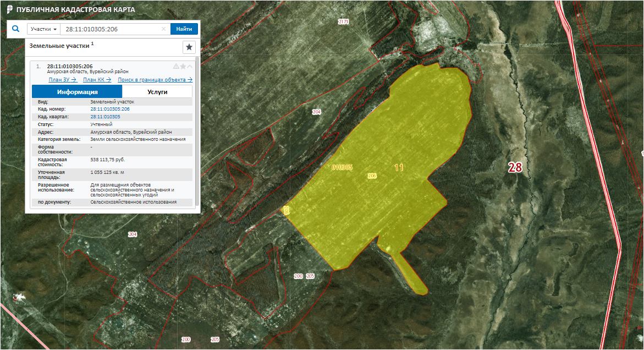Click the bold result title 28:11:010305:206
Screen dimensions: 644x350
tap(70, 66)
